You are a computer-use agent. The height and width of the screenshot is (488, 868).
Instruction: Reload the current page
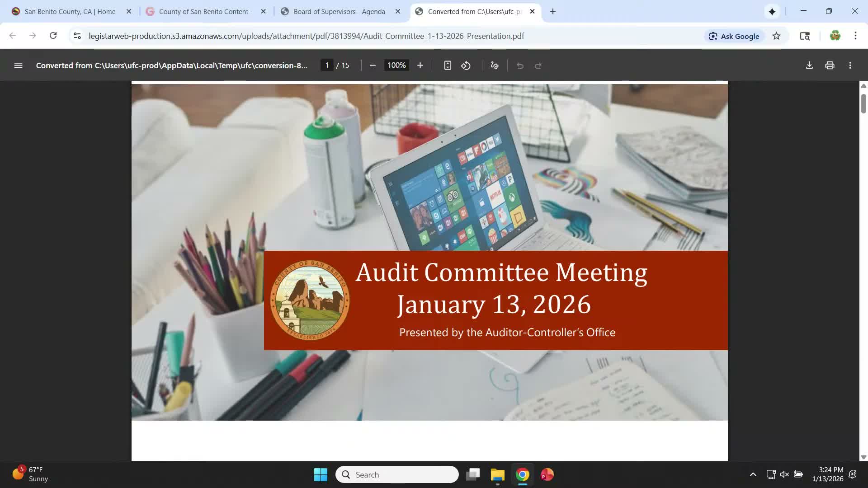tap(53, 36)
